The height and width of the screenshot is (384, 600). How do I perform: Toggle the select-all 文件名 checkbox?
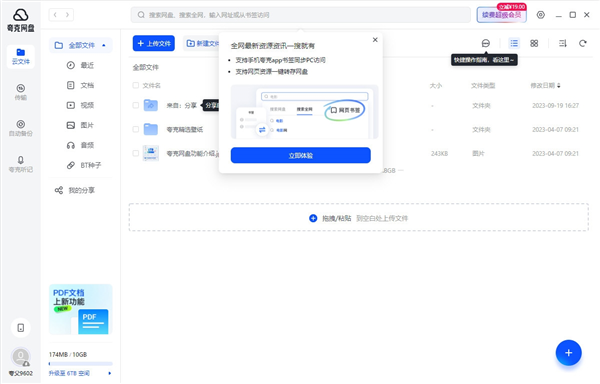tap(135, 85)
